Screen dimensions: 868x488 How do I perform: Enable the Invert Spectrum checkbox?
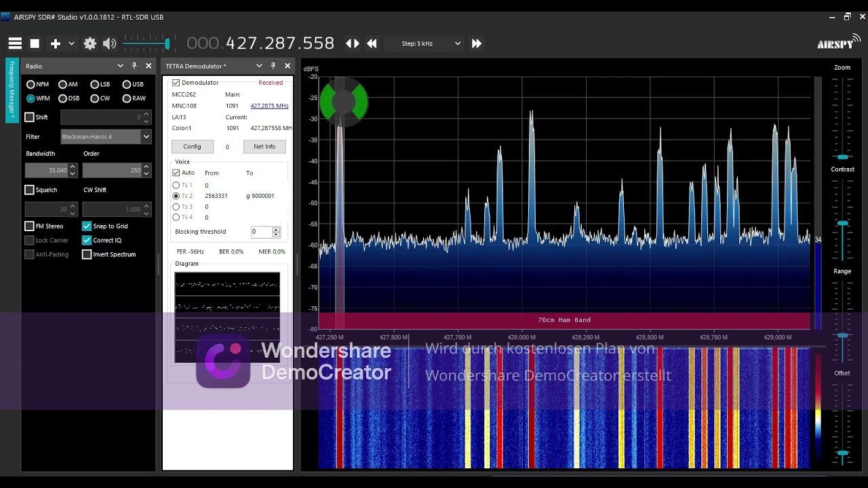coord(87,254)
